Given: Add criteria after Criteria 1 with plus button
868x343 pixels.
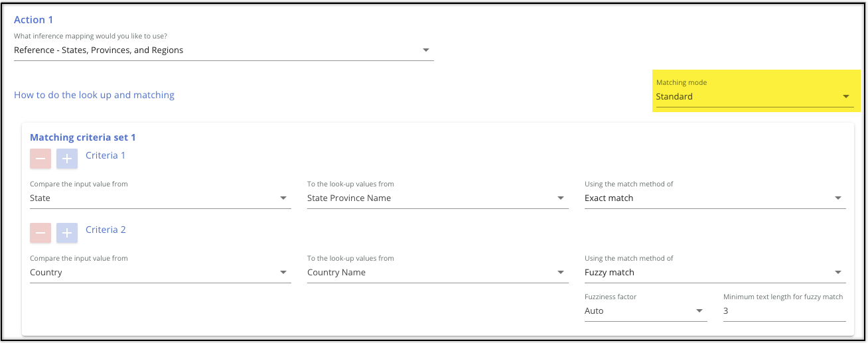Looking at the screenshot, I should 67,158.
